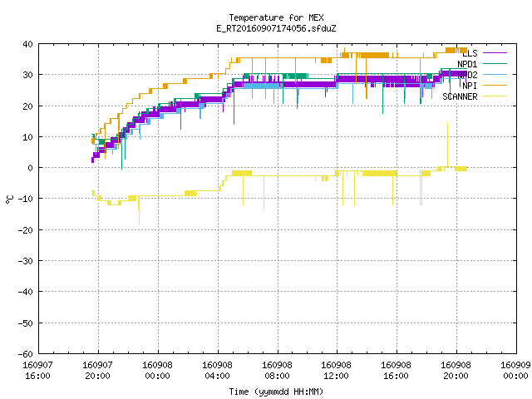Click the x-axis tick label 160908 12:00
532x399 pixels.
coord(336,371)
